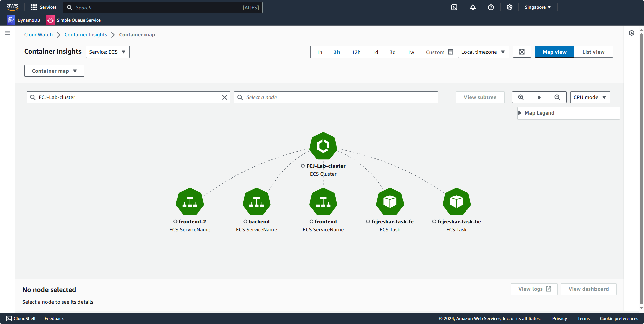The width and height of the screenshot is (644, 324).
Task: Select the 1d time range
Action: (375, 52)
